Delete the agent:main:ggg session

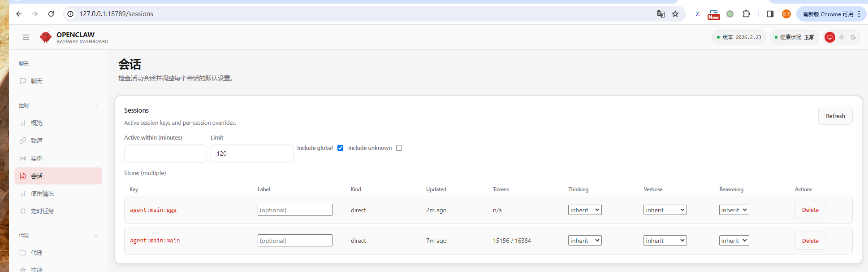pyautogui.click(x=810, y=210)
